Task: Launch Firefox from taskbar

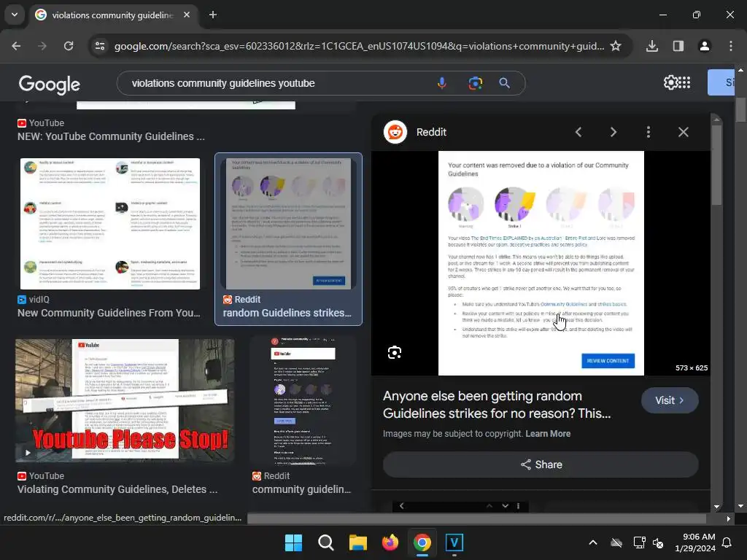Action: pos(390,542)
